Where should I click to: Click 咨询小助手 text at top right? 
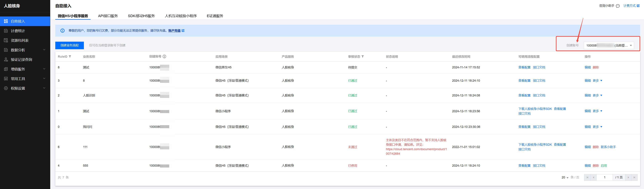[607, 6]
